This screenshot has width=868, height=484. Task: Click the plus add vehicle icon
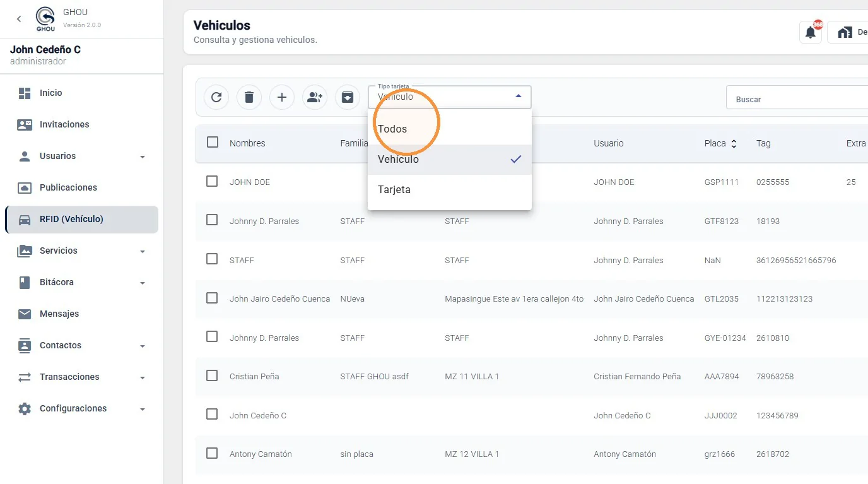coord(282,97)
